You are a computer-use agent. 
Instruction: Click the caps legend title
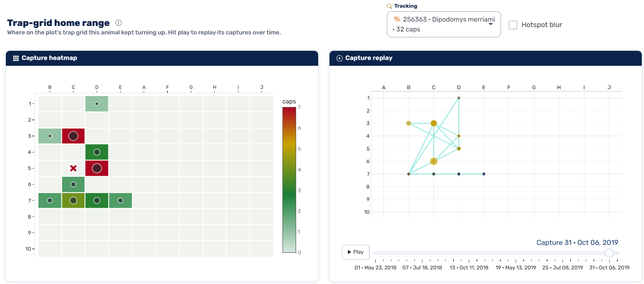tap(289, 102)
